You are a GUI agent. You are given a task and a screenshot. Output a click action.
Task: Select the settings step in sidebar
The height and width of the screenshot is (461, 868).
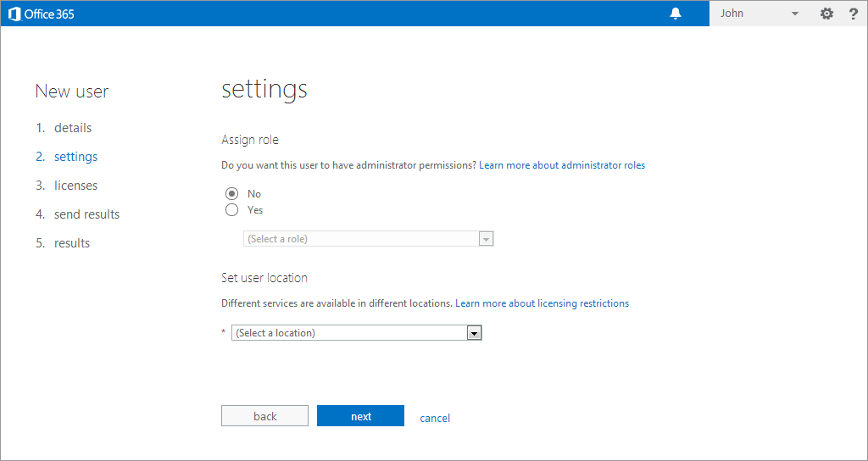point(75,157)
